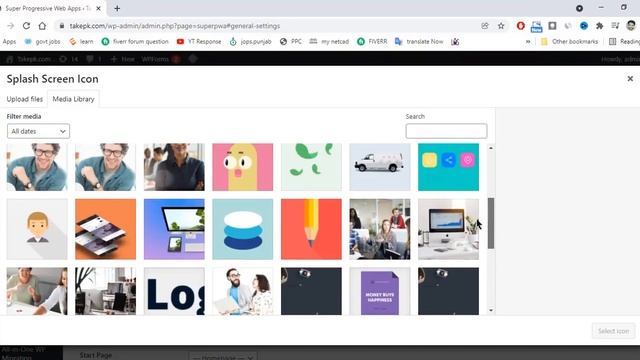
Task: Select the white van thumbnail
Action: point(380,167)
